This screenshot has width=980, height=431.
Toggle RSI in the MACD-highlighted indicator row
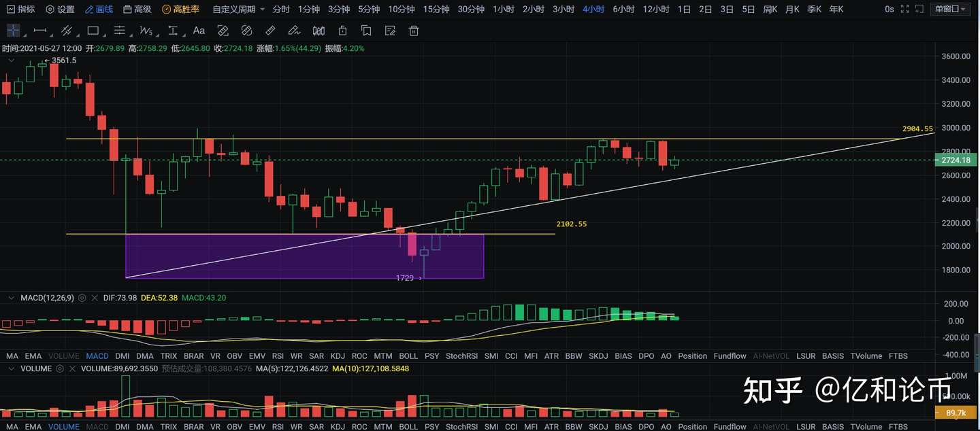tap(278, 356)
